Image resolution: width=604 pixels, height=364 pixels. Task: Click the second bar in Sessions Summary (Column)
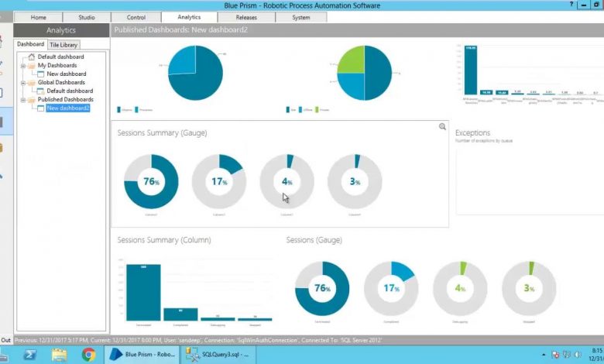180,314
